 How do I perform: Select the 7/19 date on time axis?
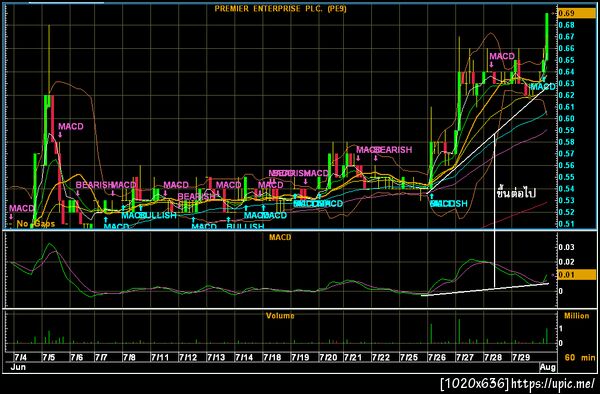[x=300, y=358]
